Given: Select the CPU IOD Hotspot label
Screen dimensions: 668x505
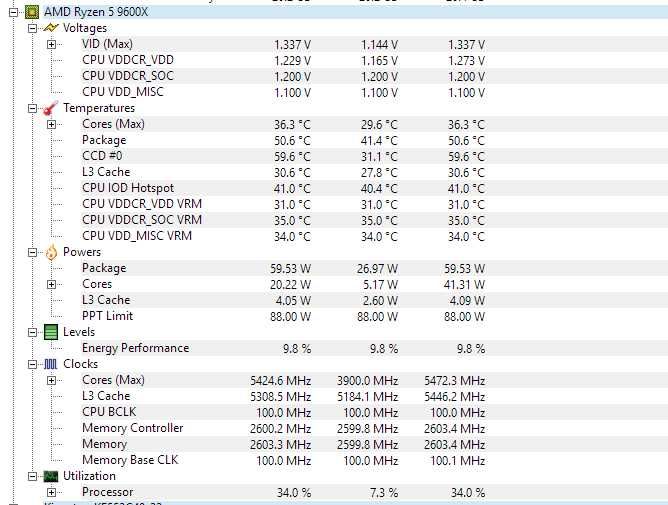Looking at the screenshot, I should click(128, 188).
